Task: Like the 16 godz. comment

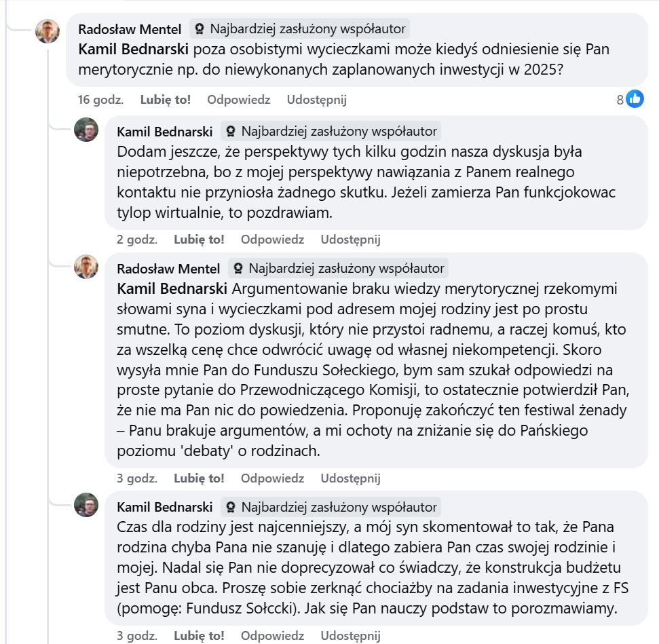Action: tap(166, 100)
